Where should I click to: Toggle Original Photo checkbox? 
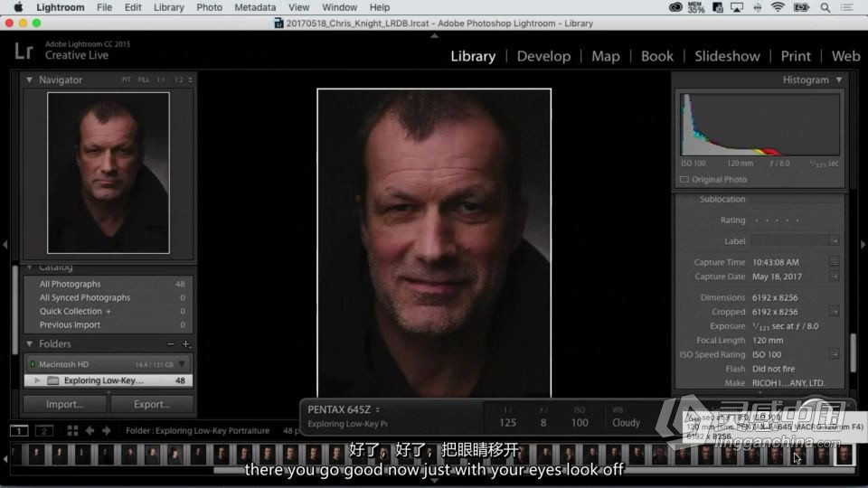click(684, 180)
